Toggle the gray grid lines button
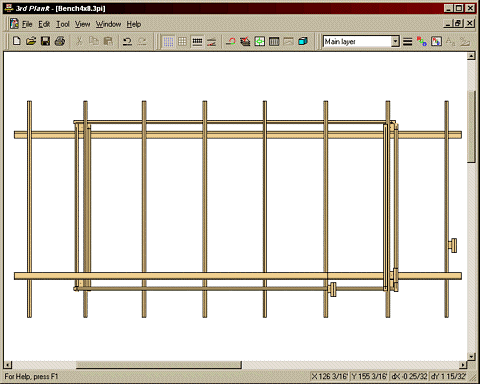Viewport: 480px width, 384px height. [182, 41]
